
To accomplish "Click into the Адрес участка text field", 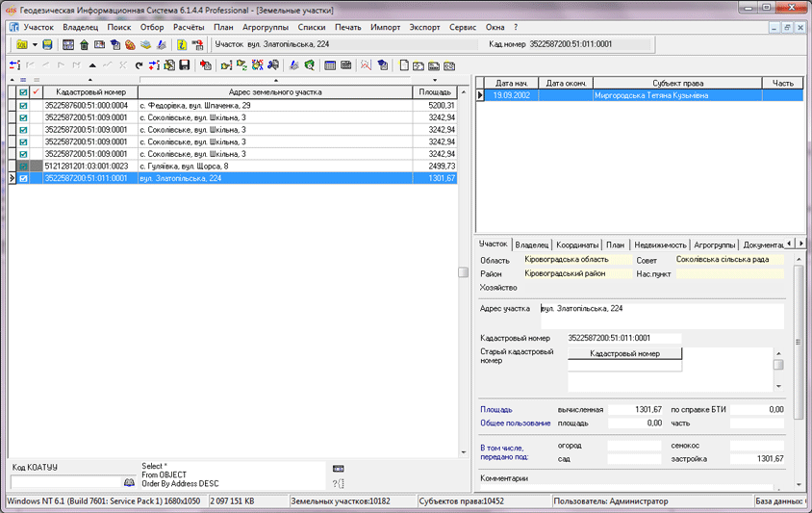I will coord(662,316).
